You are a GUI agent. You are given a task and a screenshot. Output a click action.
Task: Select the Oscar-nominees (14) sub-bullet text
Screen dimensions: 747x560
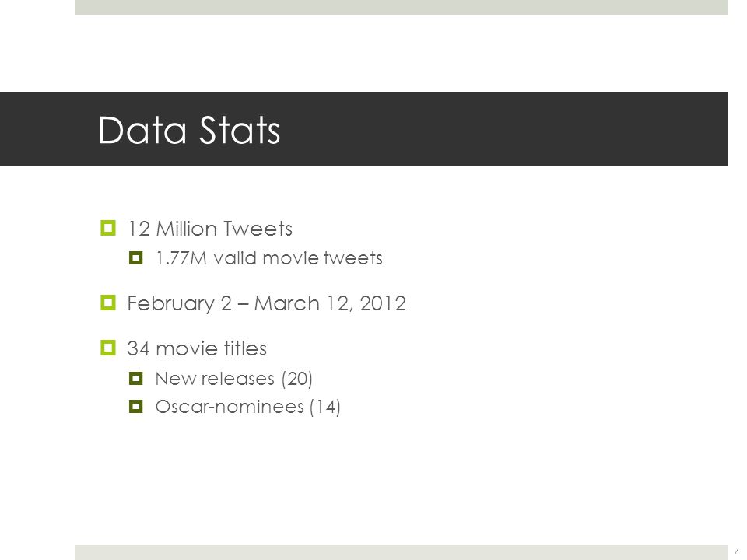[247, 407]
